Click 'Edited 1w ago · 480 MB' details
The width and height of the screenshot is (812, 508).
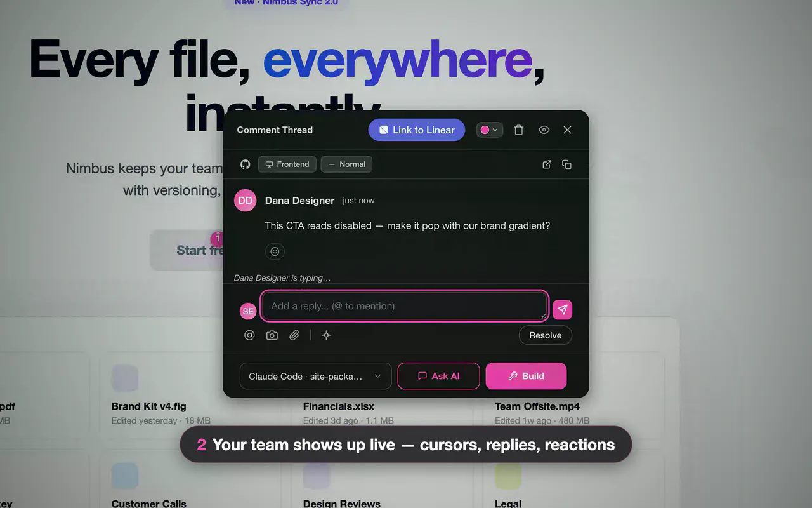click(542, 420)
